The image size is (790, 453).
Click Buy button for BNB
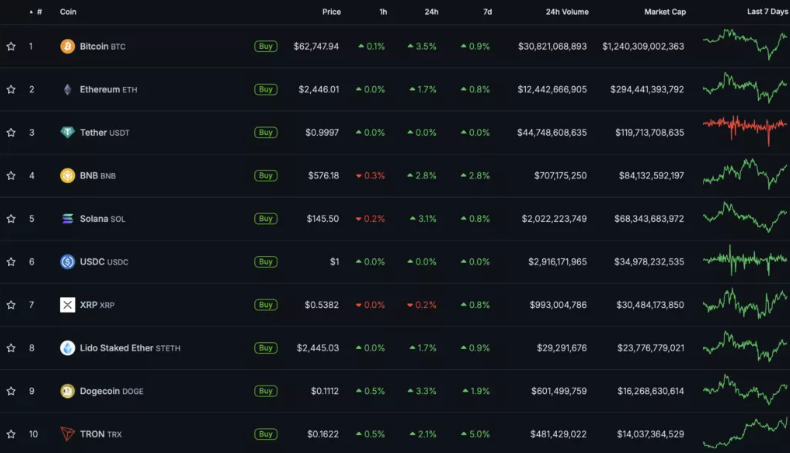[x=266, y=175]
